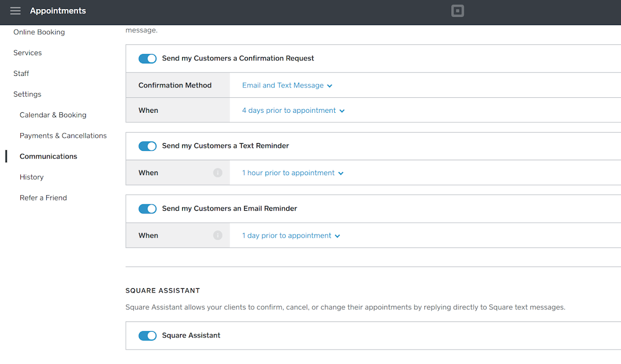The width and height of the screenshot is (621, 364).
Task: Open the hamburger navigation menu
Action: point(15,10)
